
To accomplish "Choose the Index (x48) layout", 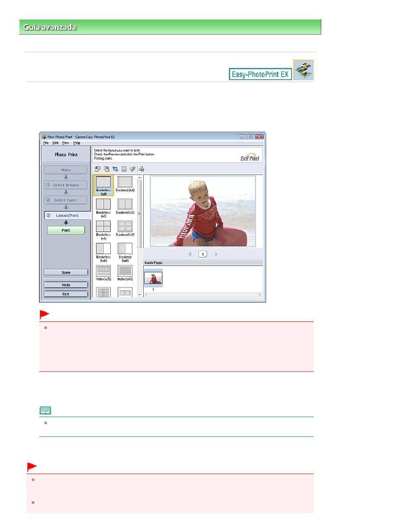I will tap(125, 273).
